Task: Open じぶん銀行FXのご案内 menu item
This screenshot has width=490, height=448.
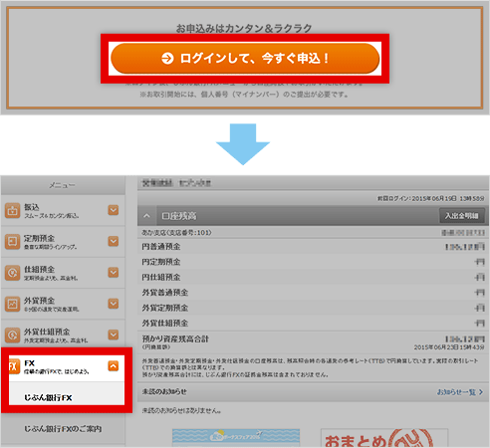Action: click(63, 429)
